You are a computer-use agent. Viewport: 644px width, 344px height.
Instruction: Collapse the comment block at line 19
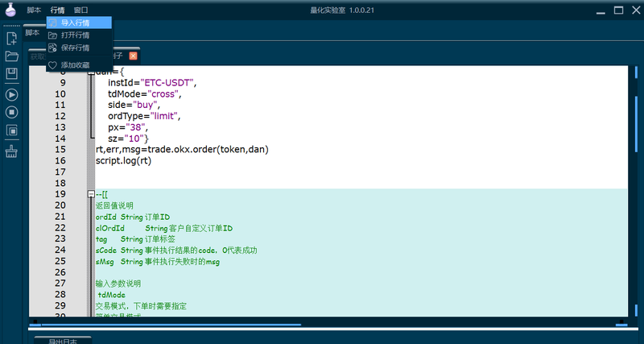pyautogui.click(x=91, y=194)
